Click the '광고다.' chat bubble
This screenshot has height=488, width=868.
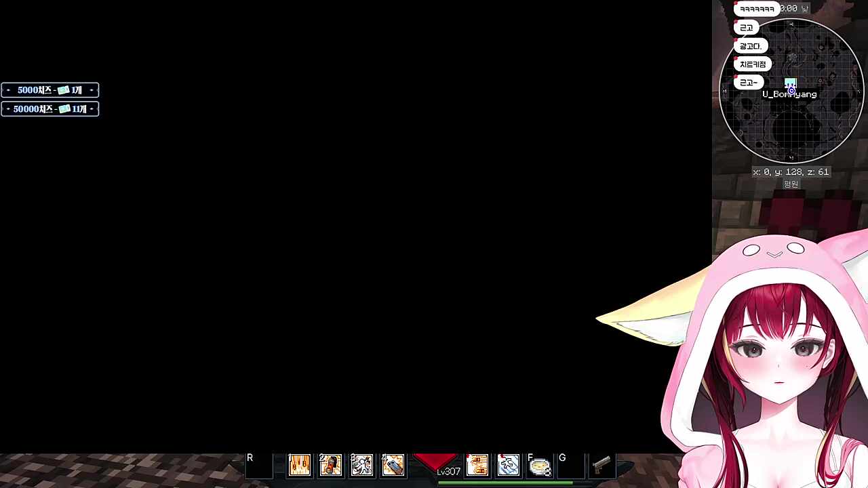[x=750, y=46]
